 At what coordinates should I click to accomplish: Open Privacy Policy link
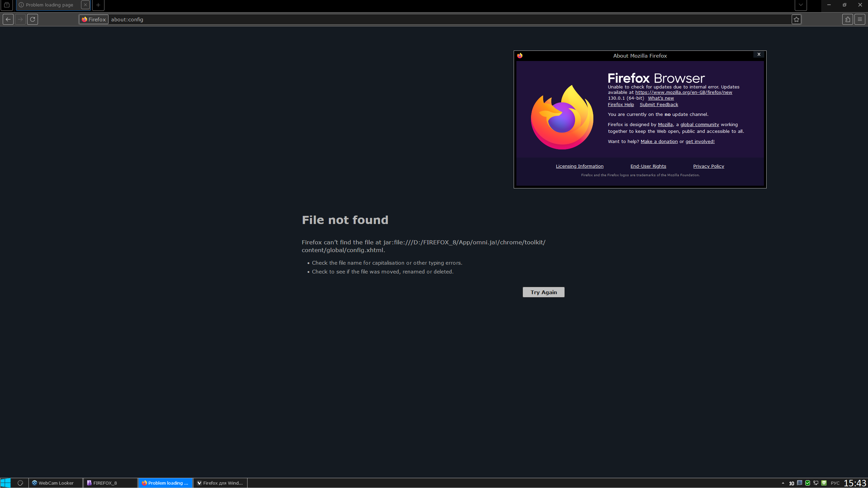(708, 166)
